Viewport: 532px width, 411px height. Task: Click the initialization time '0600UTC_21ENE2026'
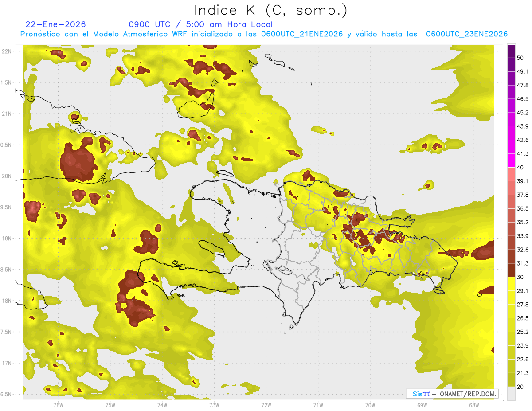(302, 34)
